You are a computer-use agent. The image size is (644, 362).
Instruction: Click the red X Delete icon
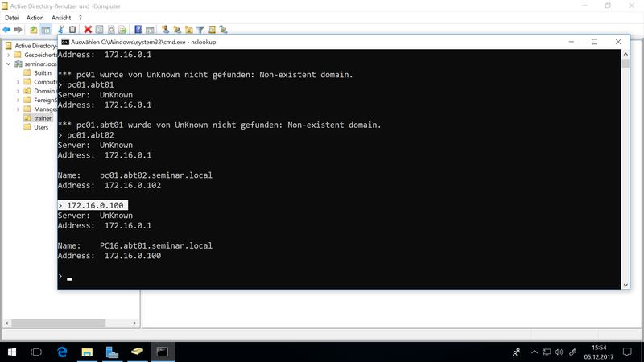[88, 30]
